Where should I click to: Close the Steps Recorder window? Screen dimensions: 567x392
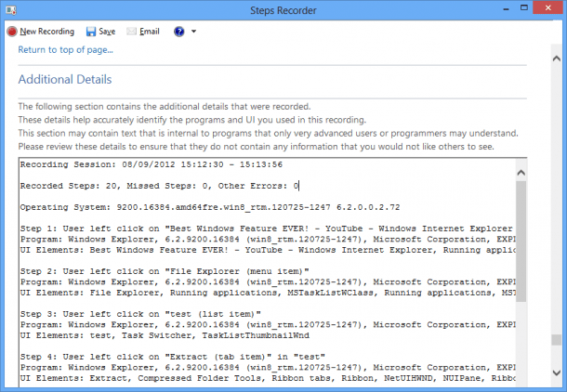(548, 8)
